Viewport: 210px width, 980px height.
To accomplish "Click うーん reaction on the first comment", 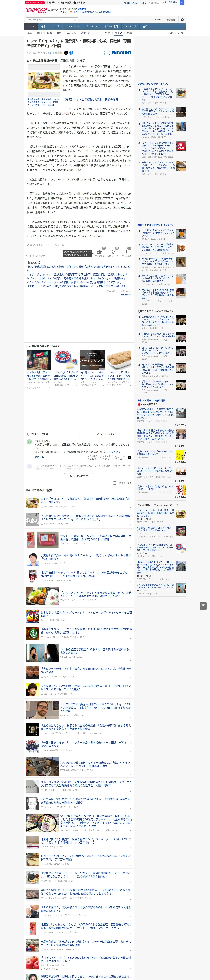I will point(120,458).
